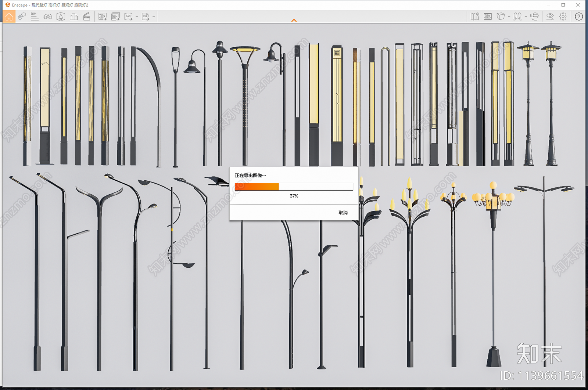This screenshot has height=390, width=588.
Task: Toggle fly and walk mode wings icon
Action: coord(517,17)
